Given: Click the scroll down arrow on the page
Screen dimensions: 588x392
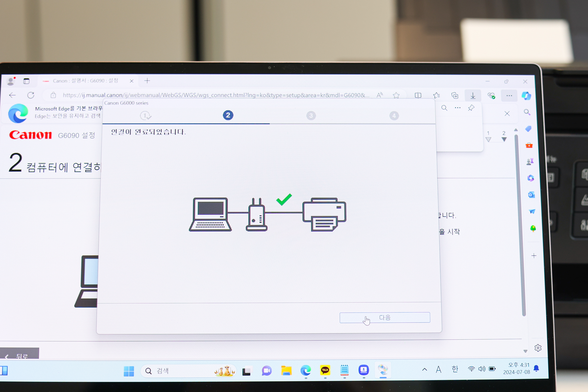Looking at the screenshot, I should click(x=525, y=351).
